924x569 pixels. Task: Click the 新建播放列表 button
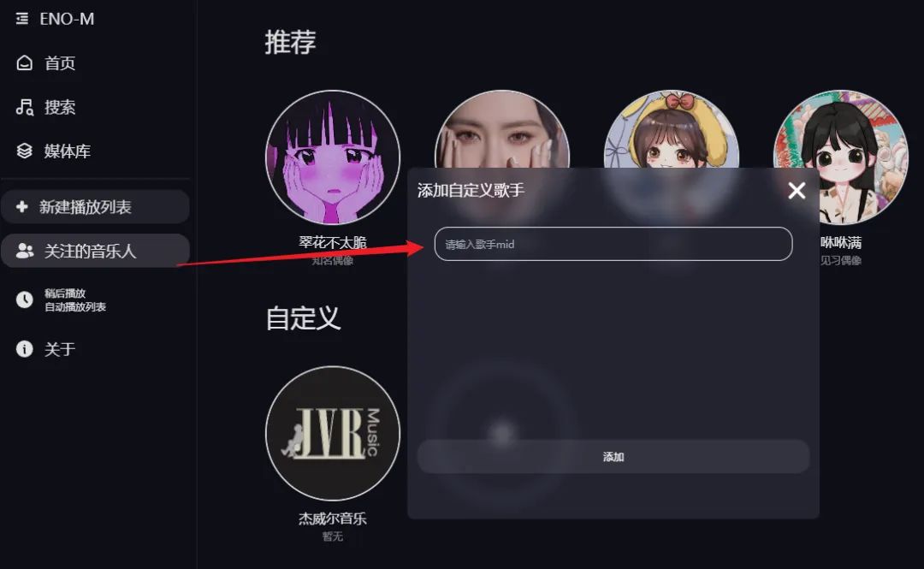[95, 206]
